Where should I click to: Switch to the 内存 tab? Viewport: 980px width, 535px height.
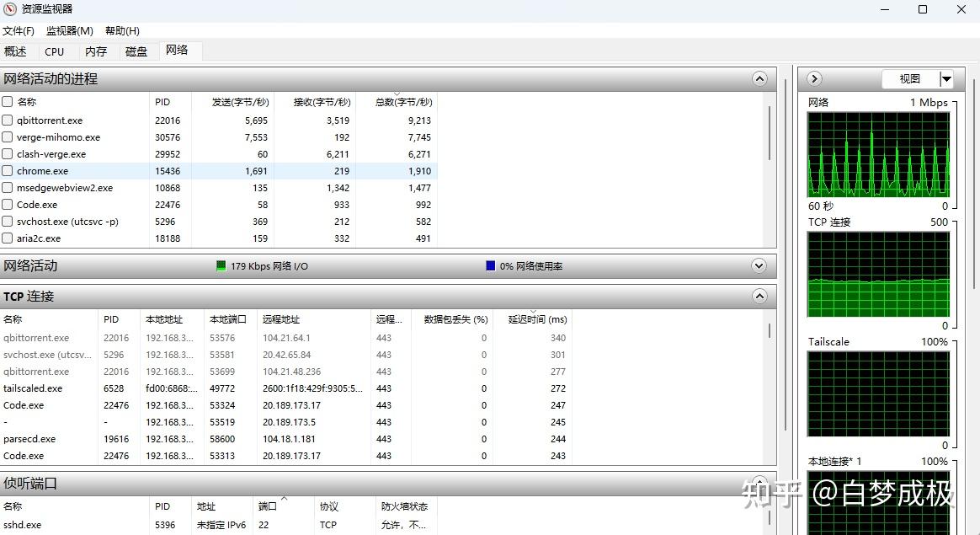(x=95, y=51)
